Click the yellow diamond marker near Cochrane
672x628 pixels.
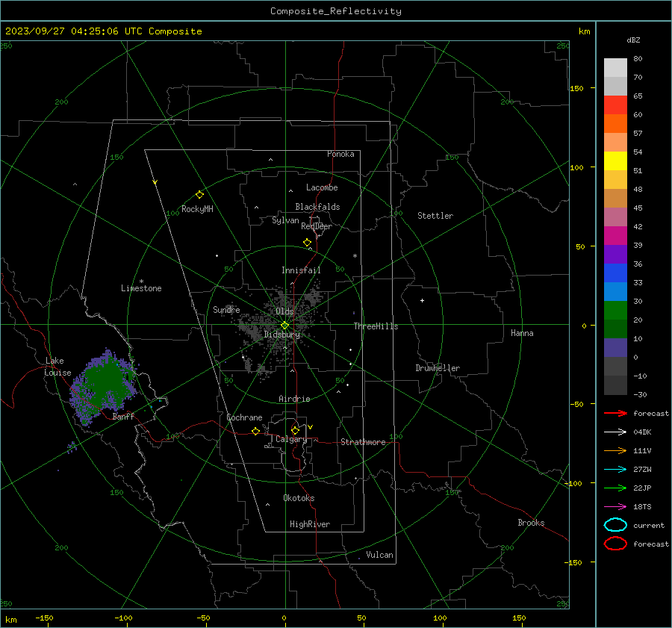pyautogui.click(x=255, y=431)
